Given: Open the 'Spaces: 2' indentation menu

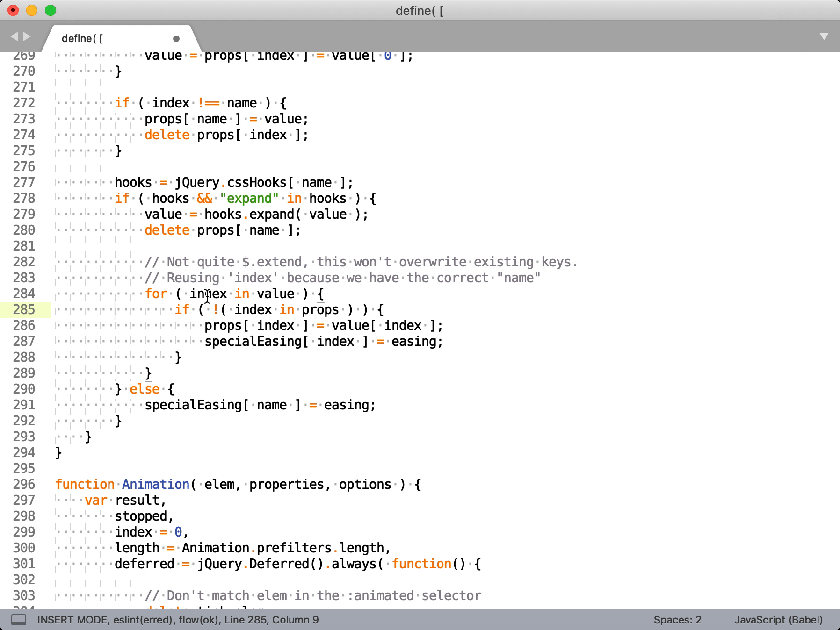Looking at the screenshot, I should 677,620.
